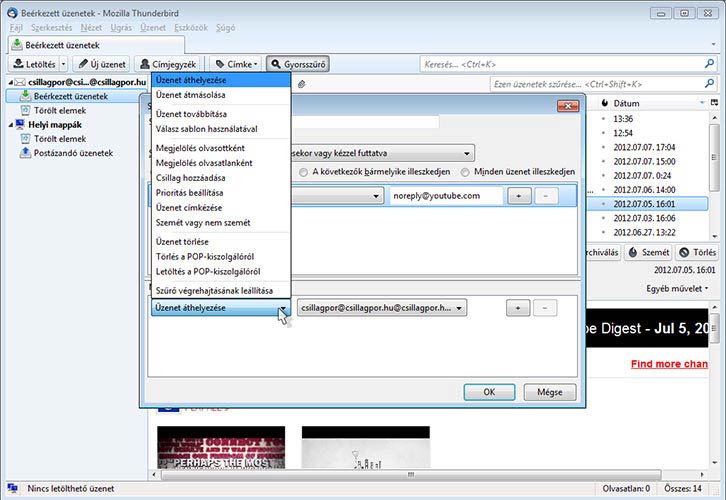Choose 'Csillag hozzáadása' from action list
This screenshot has height=500, width=726.
point(190,177)
